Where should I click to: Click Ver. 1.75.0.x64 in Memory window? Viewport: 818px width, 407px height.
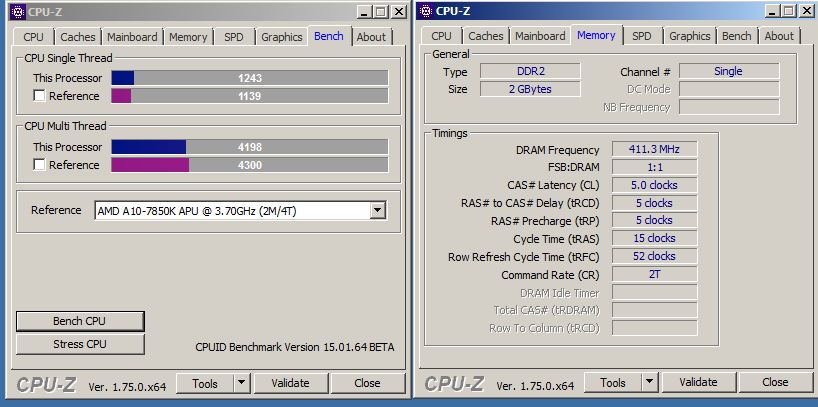(535, 386)
